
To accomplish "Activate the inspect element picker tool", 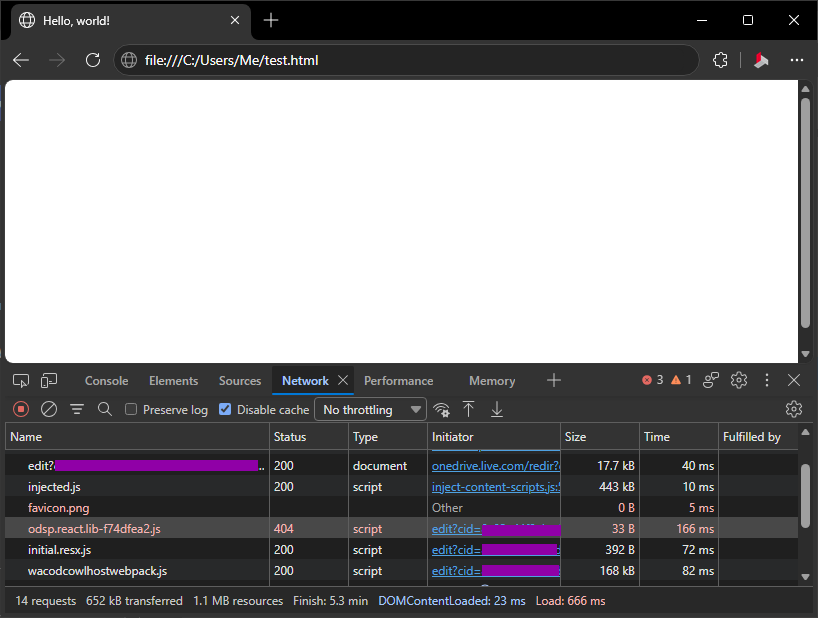I will pos(21,381).
